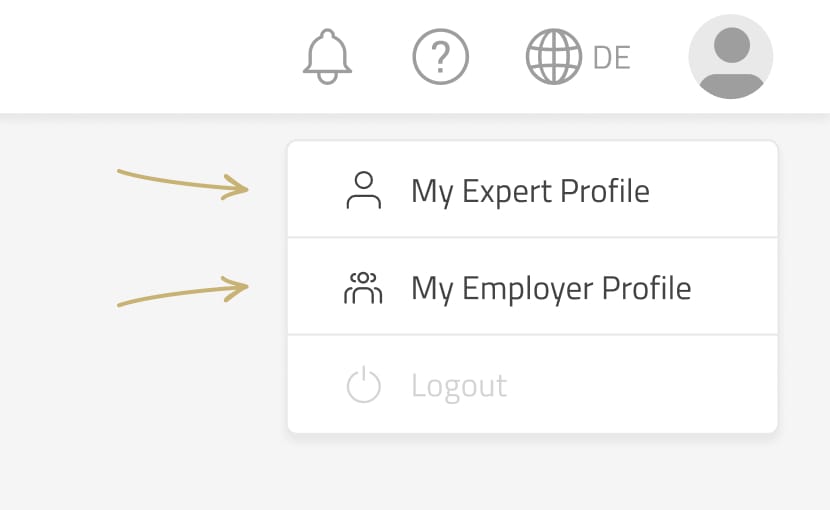The image size is (830, 510).
Task: Click the person icon beside Expert Profile
Action: pyautogui.click(x=364, y=190)
